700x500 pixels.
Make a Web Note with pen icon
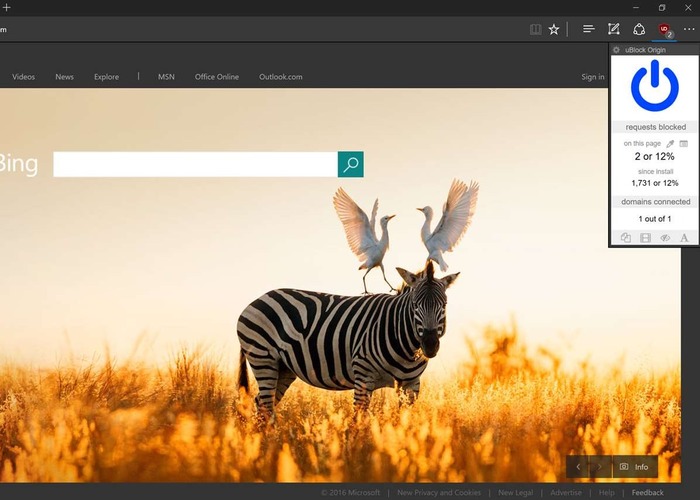(x=614, y=29)
